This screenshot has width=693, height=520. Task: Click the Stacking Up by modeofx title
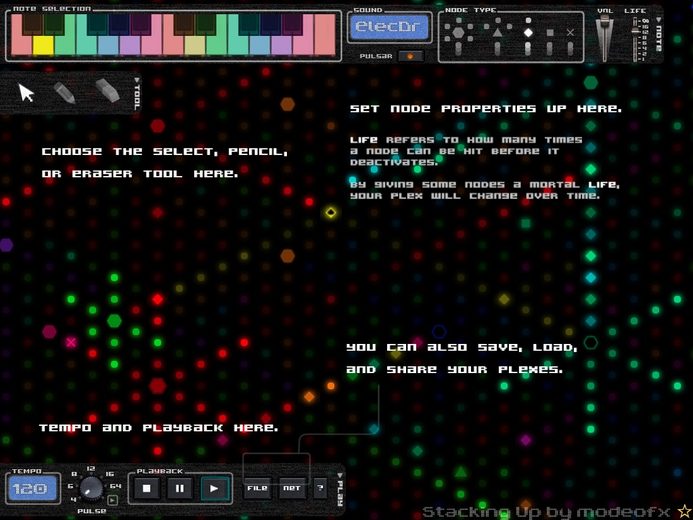click(546, 512)
